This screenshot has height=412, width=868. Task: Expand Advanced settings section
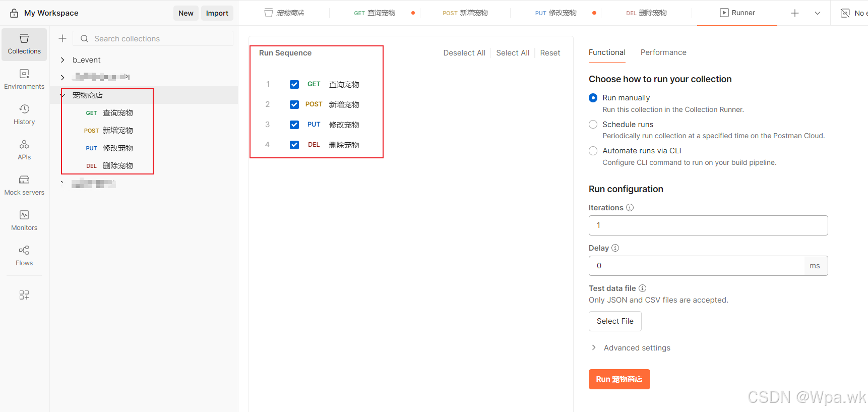click(631, 348)
